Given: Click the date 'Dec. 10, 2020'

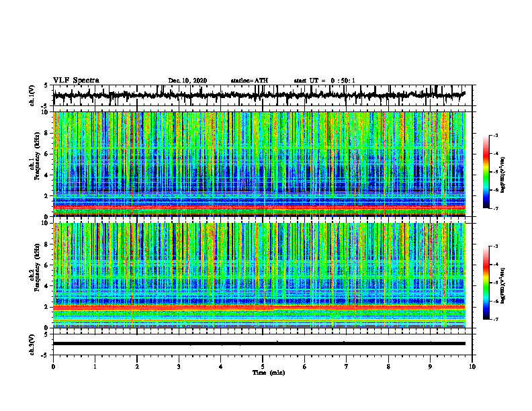Looking at the screenshot, I should coord(187,81).
